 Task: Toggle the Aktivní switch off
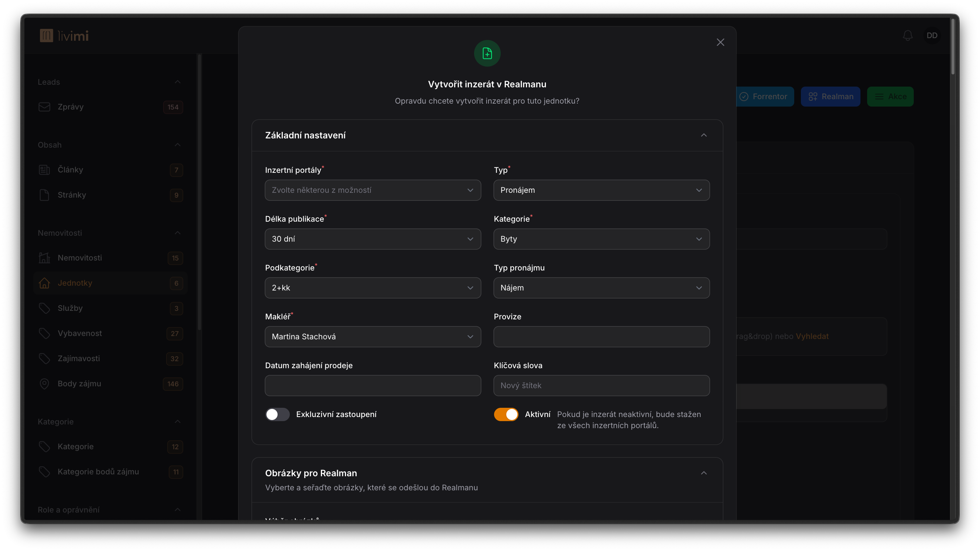(506, 414)
